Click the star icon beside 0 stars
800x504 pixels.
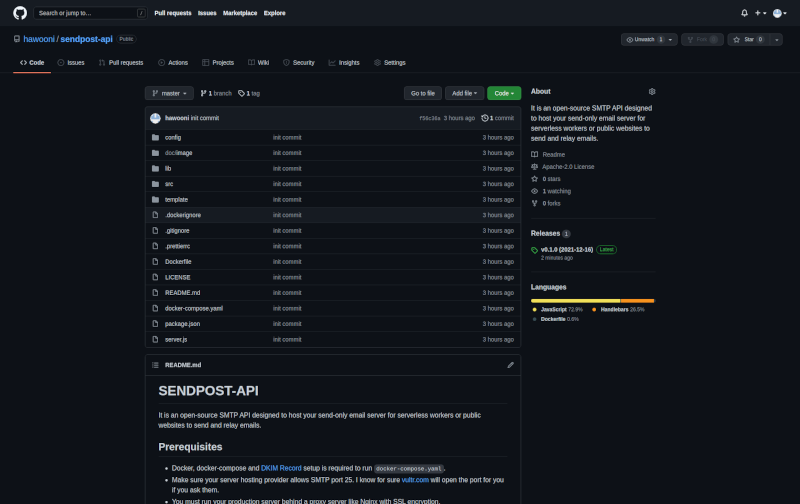[x=534, y=179]
